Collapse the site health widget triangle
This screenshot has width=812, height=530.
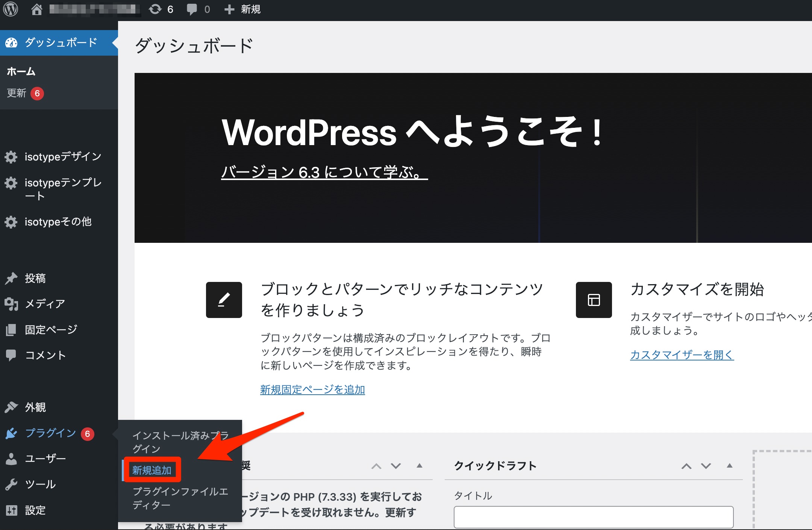[x=420, y=466]
